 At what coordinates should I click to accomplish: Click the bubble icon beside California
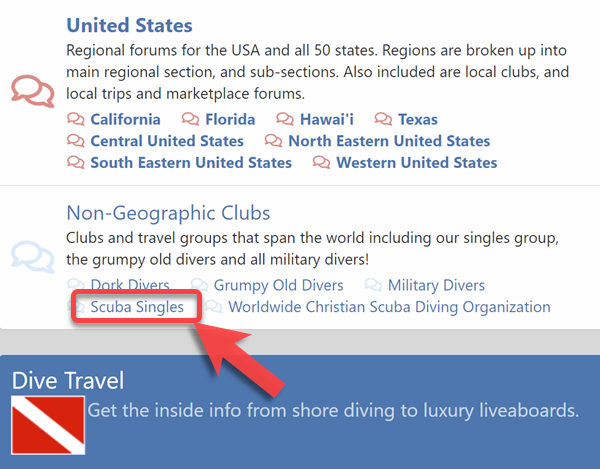pyautogui.click(x=76, y=120)
